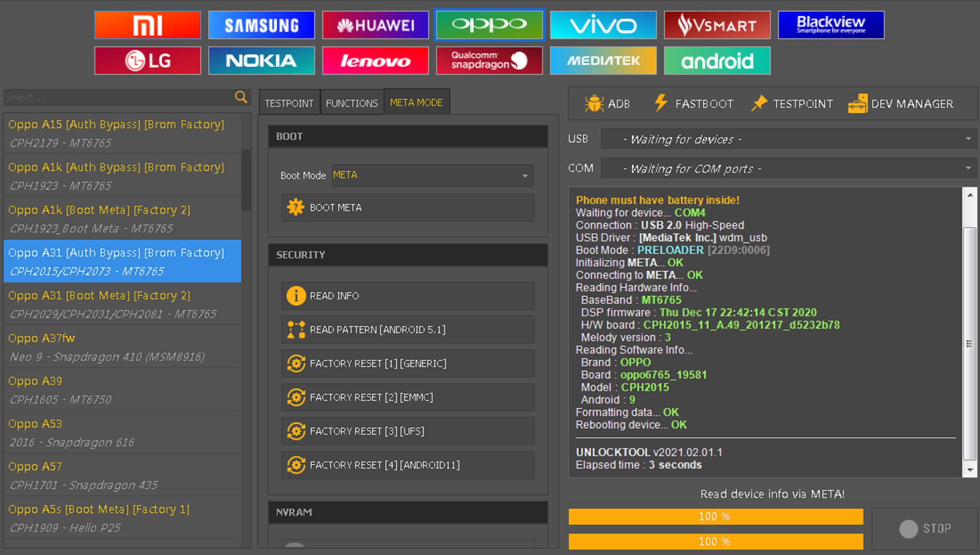The height and width of the screenshot is (555, 980).
Task: Click log panel scroll down arrow
Action: (x=970, y=470)
